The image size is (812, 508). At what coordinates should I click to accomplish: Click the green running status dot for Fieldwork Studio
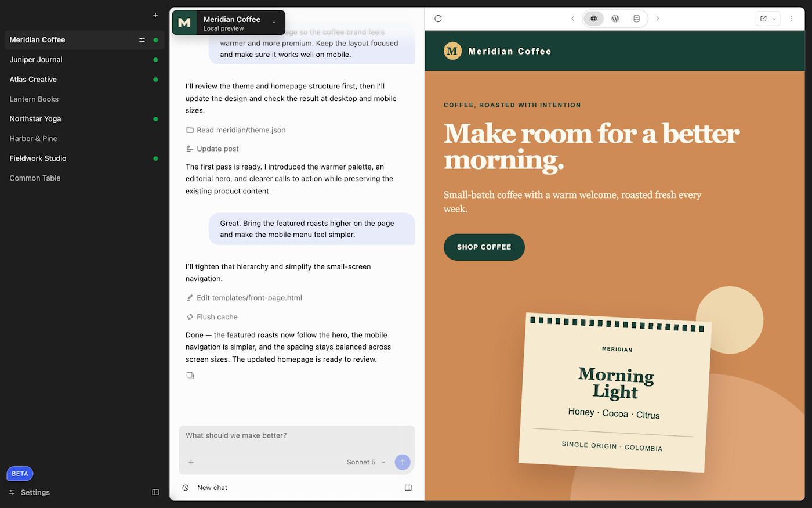coord(155,158)
